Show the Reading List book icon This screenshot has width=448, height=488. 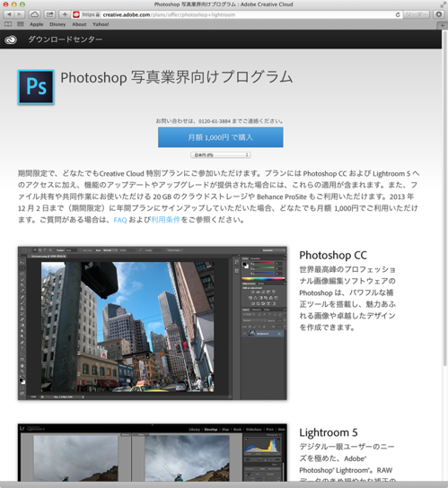(8, 24)
